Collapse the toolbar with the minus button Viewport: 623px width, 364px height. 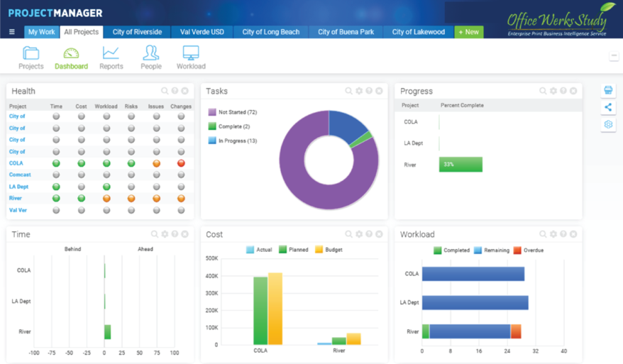coord(614,56)
